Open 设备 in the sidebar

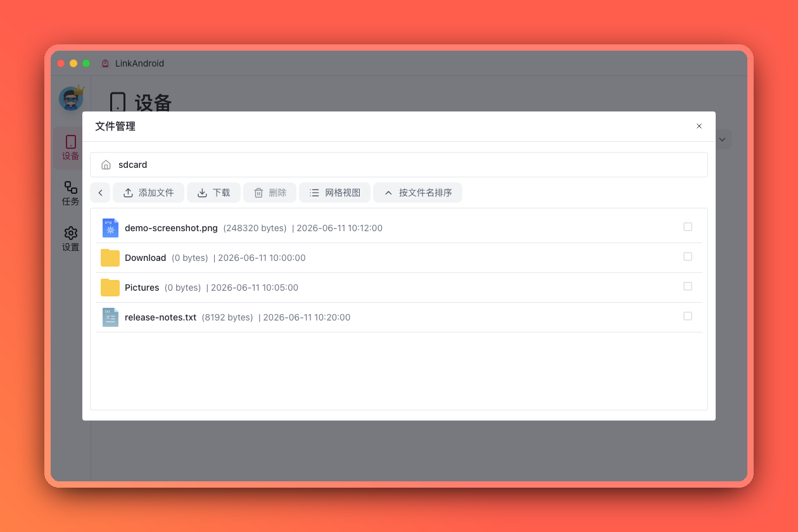[70, 148]
